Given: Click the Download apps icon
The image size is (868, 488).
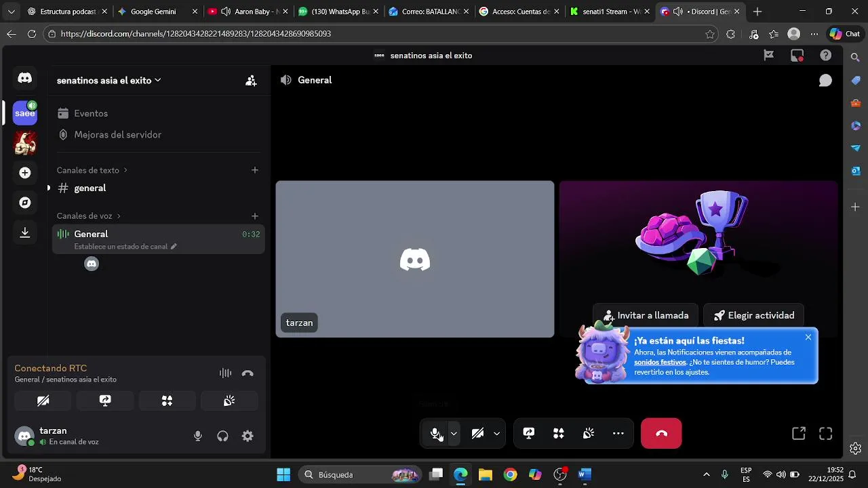Looking at the screenshot, I should [x=25, y=232].
